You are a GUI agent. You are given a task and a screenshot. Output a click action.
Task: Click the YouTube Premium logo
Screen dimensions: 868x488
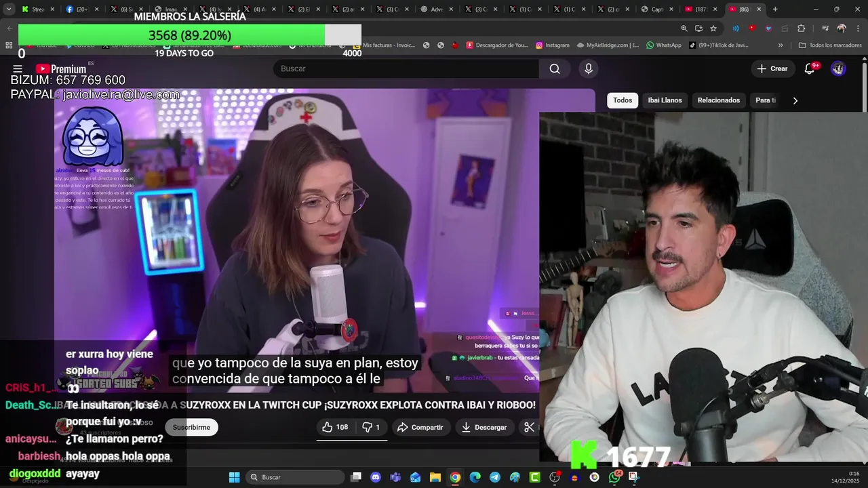61,68
